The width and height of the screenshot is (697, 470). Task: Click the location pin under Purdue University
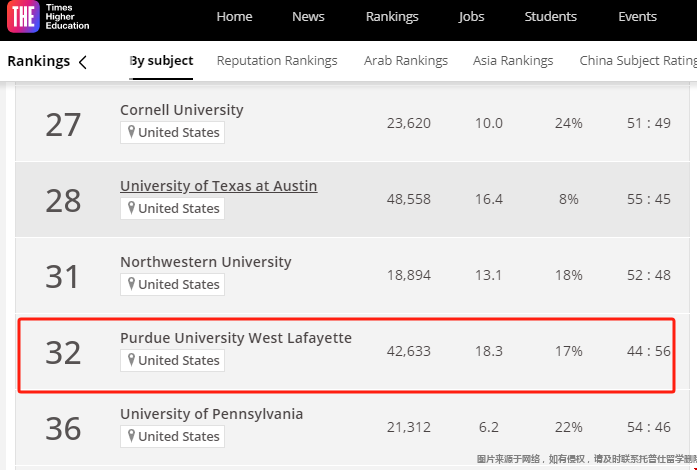click(131, 360)
